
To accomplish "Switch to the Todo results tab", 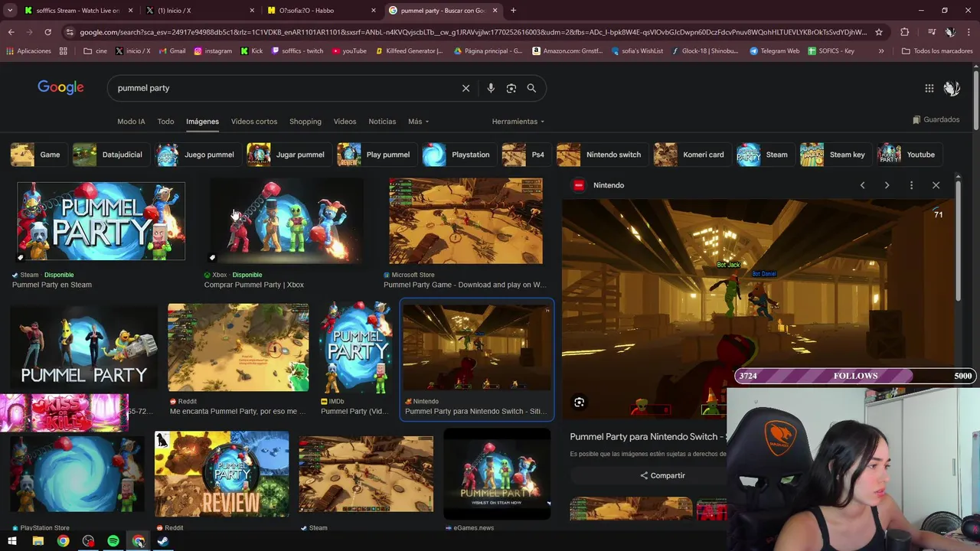I will (165, 122).
